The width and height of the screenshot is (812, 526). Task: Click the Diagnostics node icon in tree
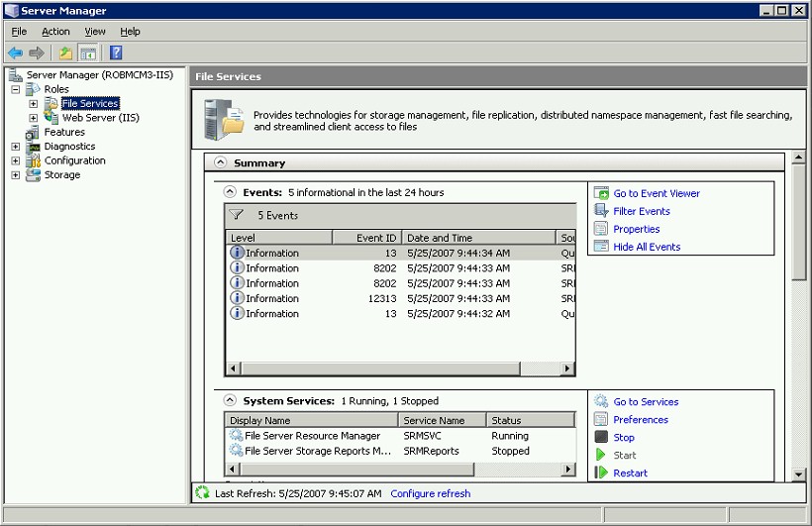[33, 147]
